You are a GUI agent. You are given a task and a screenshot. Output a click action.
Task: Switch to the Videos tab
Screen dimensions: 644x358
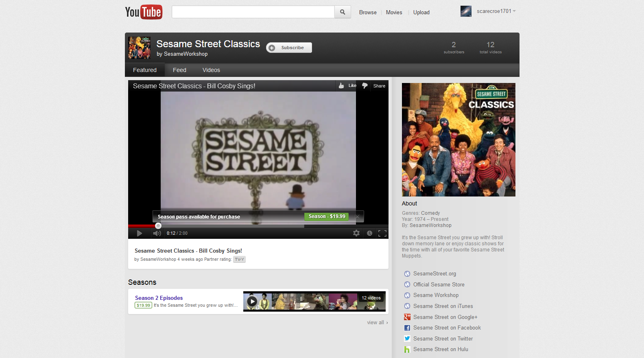(x=211, y=70)
